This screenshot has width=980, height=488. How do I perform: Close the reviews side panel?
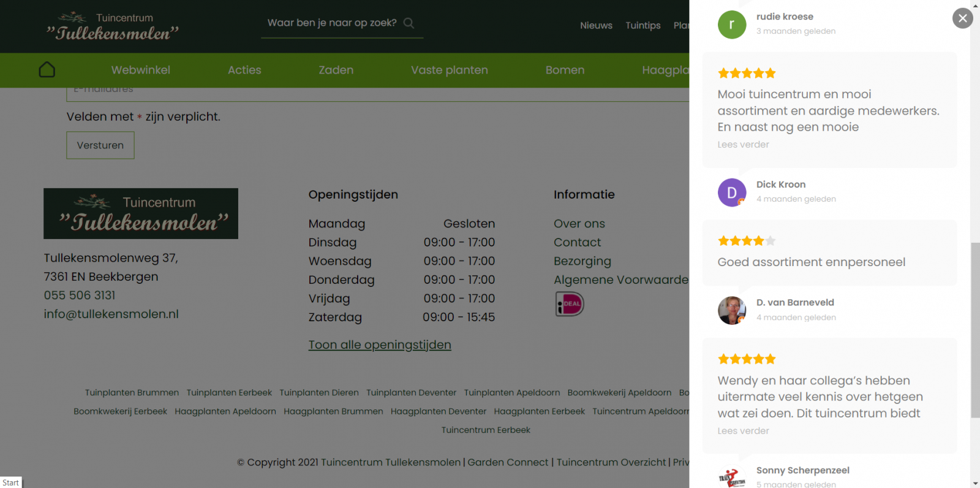tap(962, 18)
